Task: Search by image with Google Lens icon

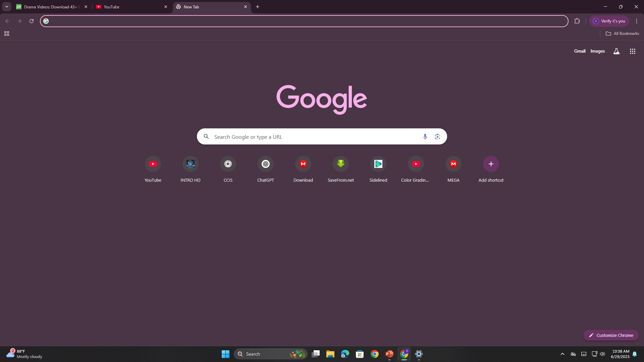Action: 437,136
